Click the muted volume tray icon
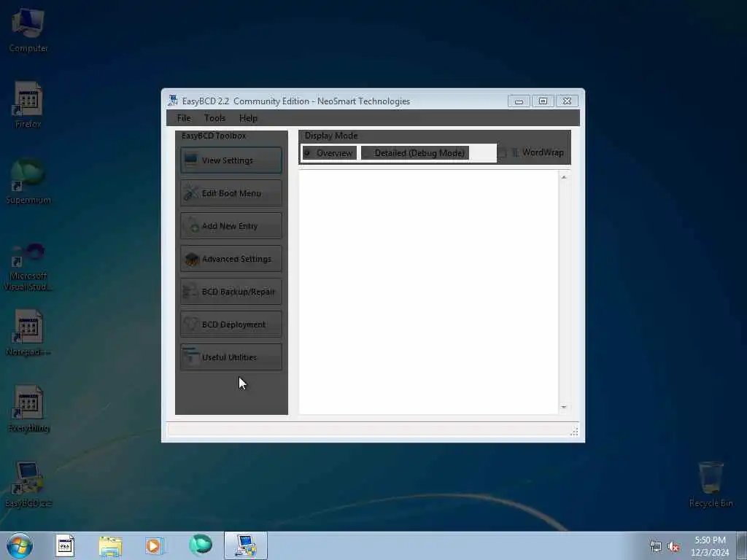The width and height of the screenshot is (747, 560). coord(673,547)
